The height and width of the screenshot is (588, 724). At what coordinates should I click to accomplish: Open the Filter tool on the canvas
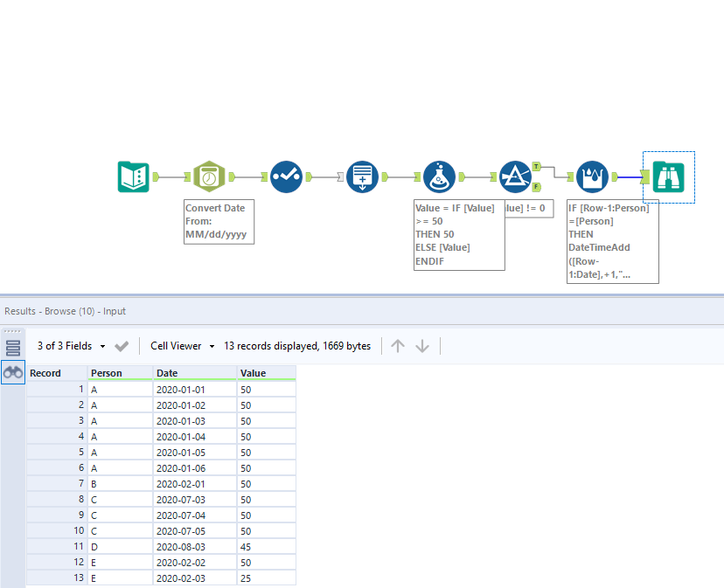(515, 176)
